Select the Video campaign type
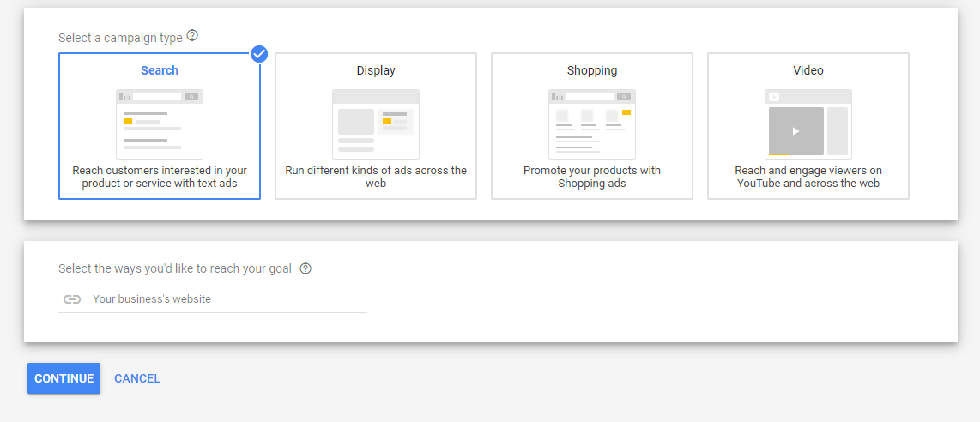Screen dimensions: 980x422 [808, 70]
